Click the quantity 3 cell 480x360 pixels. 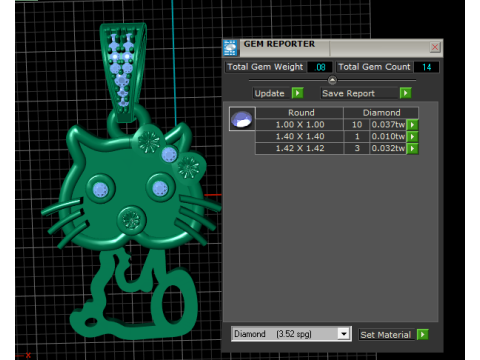click(x=357, y=148)
